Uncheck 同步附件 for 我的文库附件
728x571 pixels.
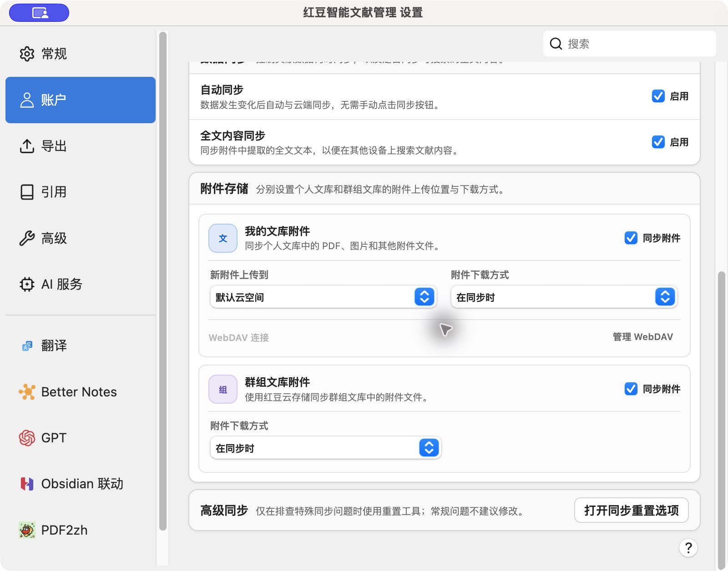click(631, 238)
